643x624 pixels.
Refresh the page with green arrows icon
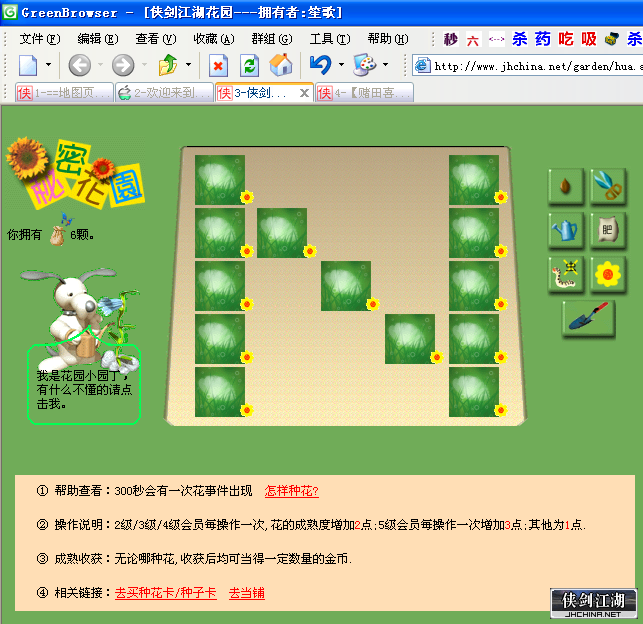(249, 66)
